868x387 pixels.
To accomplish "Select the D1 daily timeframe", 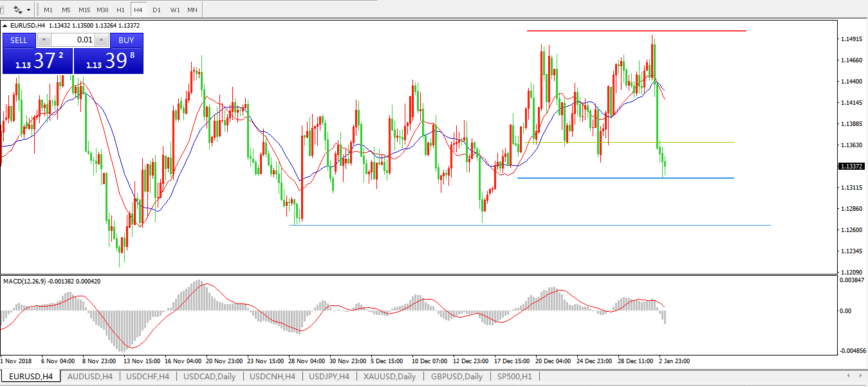I will (x=156, y=10).
